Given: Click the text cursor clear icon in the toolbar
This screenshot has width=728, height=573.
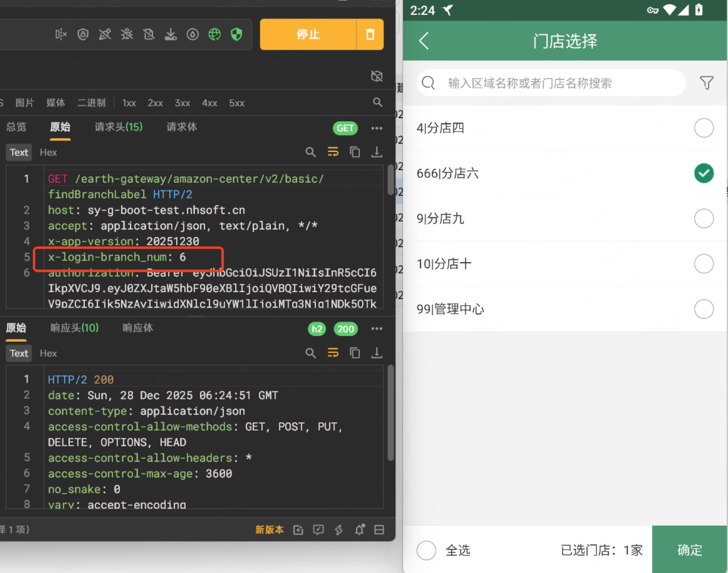Looking at the screenshot, I should click(61, 34).
